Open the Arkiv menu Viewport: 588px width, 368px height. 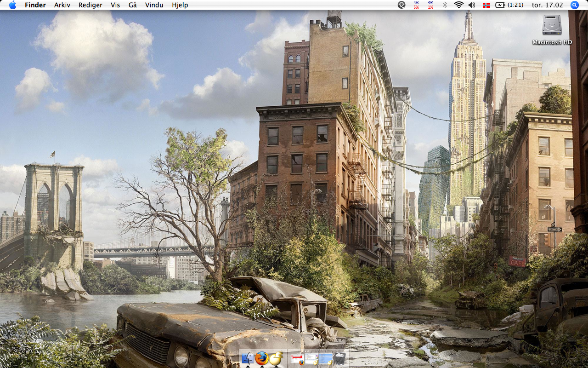tap(62, 5)
